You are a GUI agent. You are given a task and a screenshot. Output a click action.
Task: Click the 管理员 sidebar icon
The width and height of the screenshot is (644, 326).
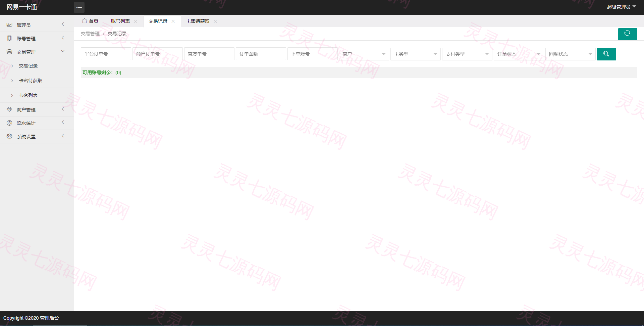pos(9,25)
